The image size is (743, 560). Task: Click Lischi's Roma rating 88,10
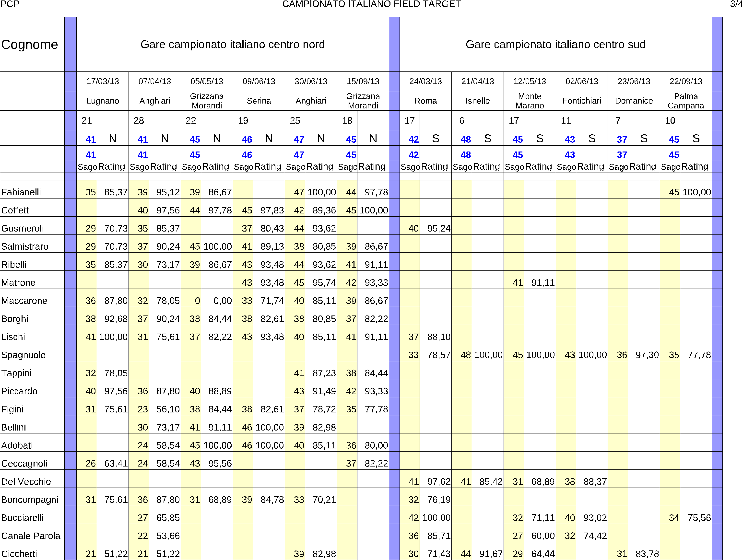tap(439, 337)
